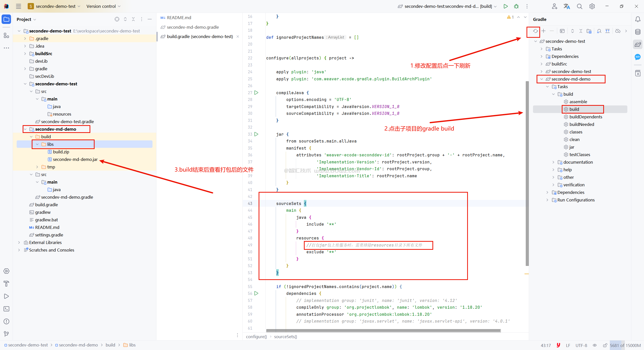
Task: Select secondev-md-demo.jar file in tree
Action: 75,159
